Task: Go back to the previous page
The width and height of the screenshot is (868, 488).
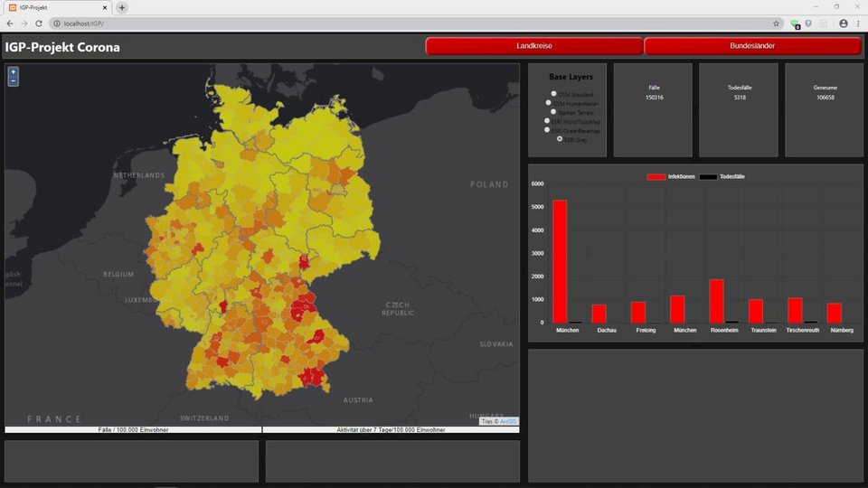Action: (9, 23)
